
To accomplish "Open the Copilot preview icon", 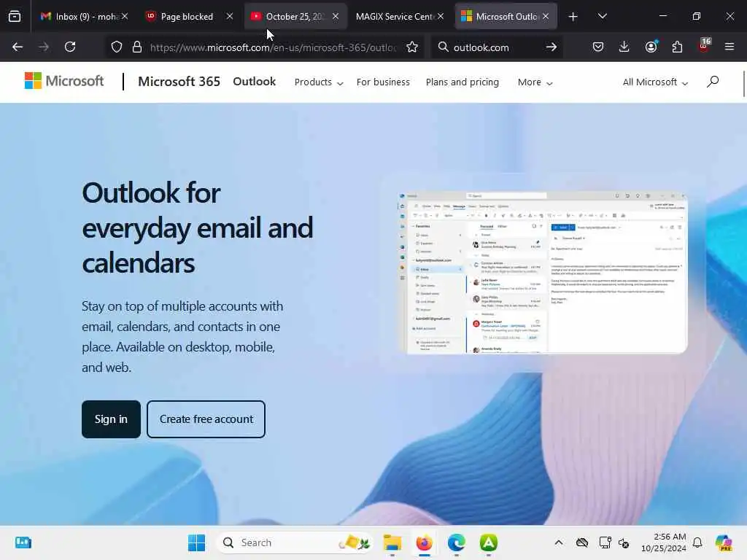I will click(x=724, y=542).
